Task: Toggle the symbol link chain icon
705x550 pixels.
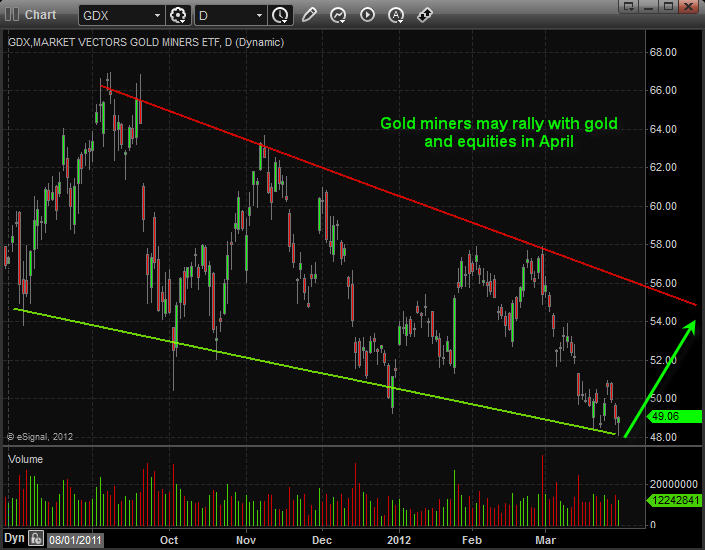Action: pyautogui.click(x=424, y=15)
